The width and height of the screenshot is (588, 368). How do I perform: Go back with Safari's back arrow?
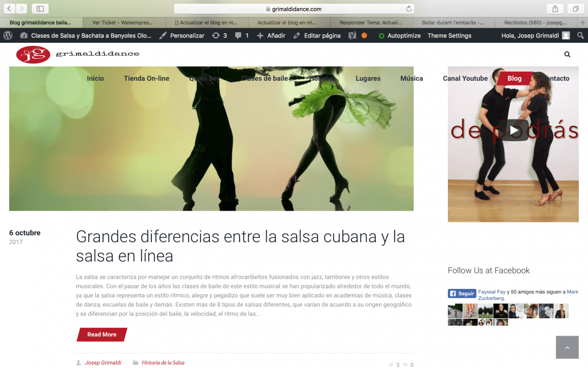click(x=10, y=9)
